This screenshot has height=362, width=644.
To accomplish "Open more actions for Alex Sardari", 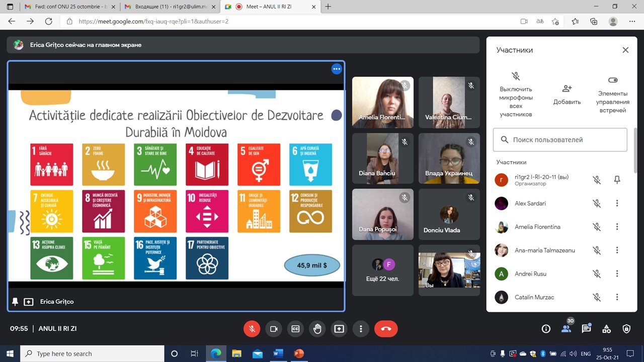I will click(617, 203).
